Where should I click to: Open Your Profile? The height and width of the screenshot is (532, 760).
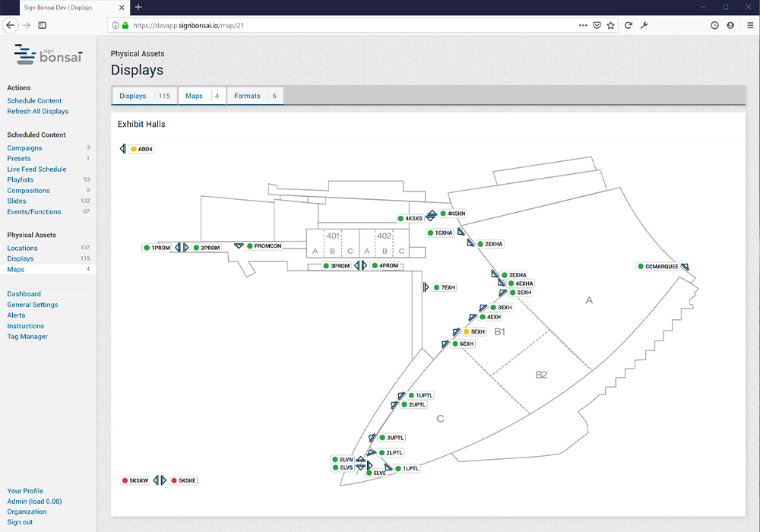[x=25, y=491]
